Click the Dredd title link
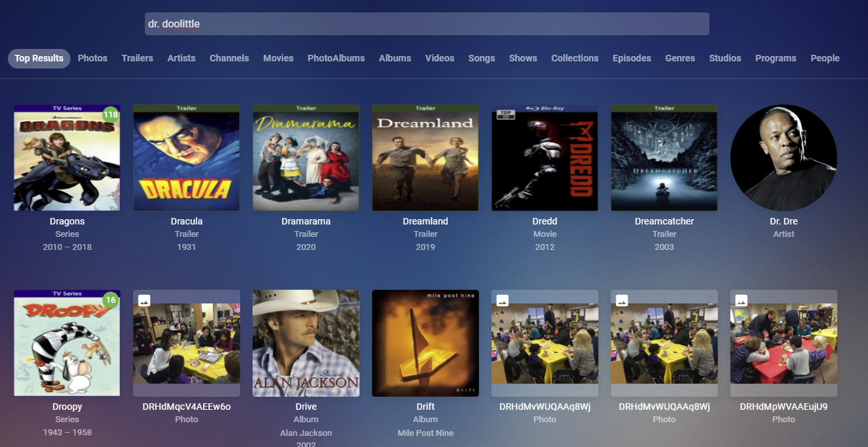Screen dimensions: 868x447 tap(545, 221)
